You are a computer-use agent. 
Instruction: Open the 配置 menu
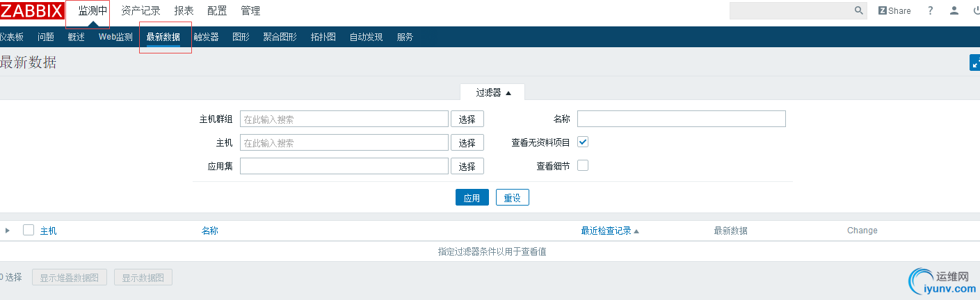[x=217, y=10]
